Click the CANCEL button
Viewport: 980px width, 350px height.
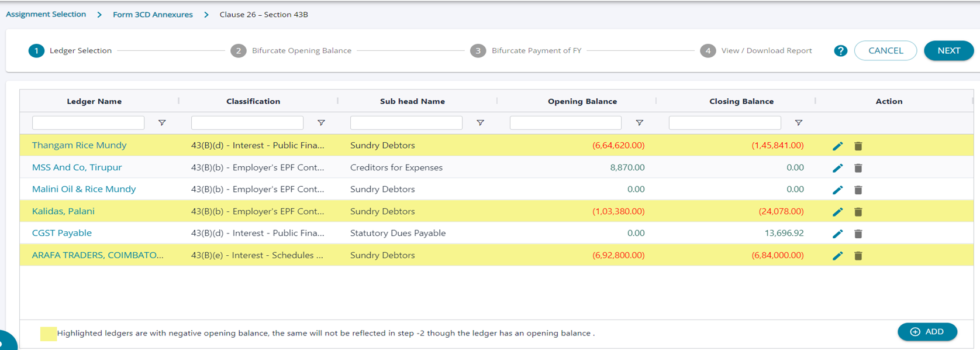click(x=885, y=51)
